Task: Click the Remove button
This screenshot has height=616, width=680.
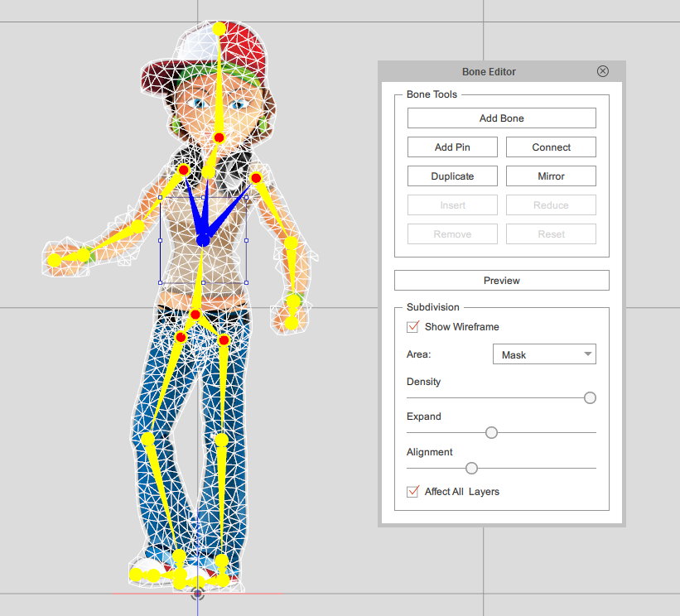Action: click(452, 234)
